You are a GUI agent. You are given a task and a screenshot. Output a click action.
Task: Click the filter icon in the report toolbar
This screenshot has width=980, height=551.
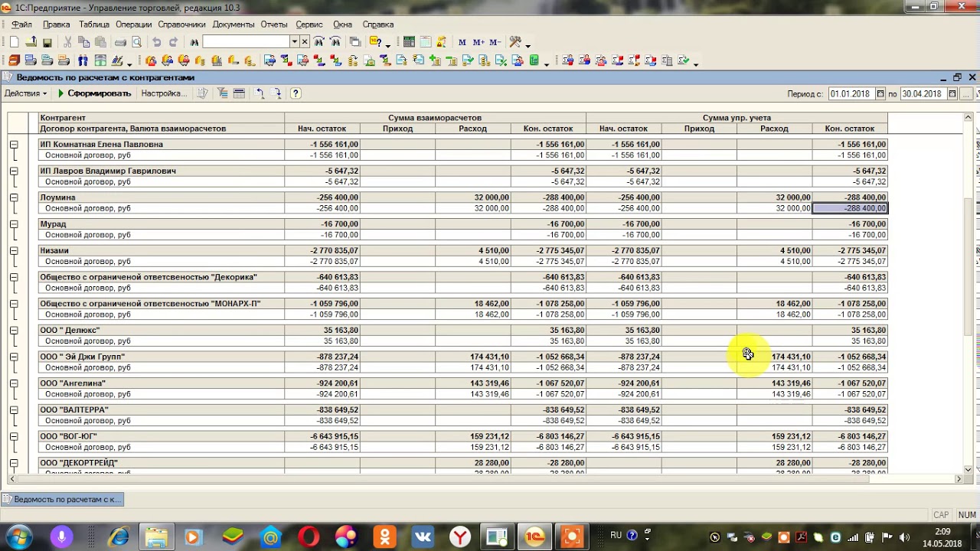click(222, 93)
